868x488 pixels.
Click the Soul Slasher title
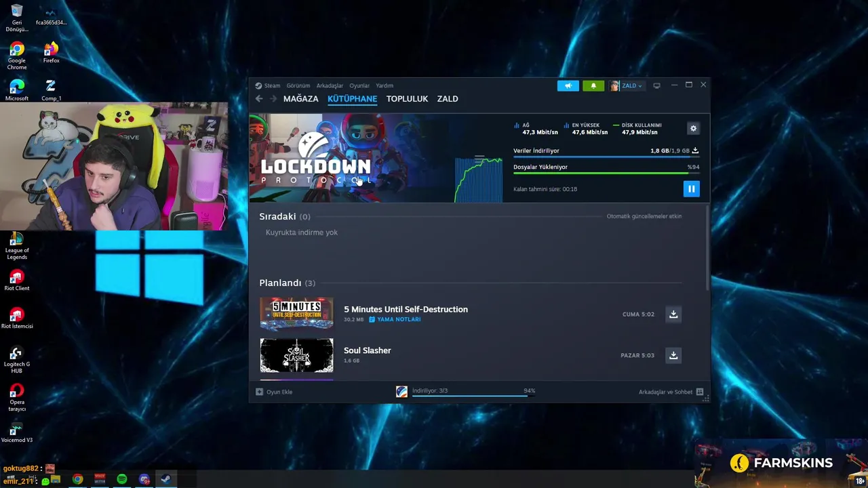[367, 350]
